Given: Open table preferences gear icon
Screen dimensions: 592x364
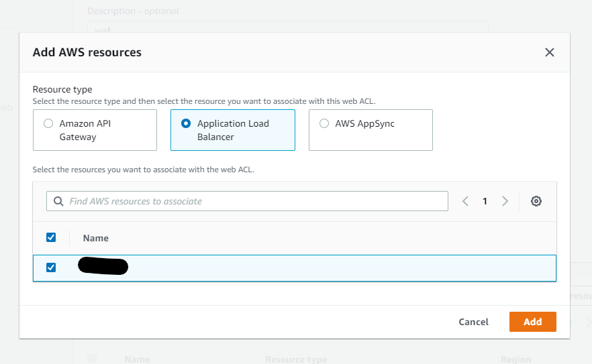Looking at the screenshot, I should [x=536, y=201].
